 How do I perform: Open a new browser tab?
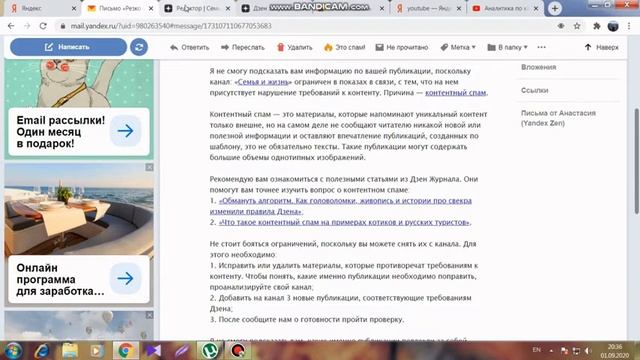point(555,8)
